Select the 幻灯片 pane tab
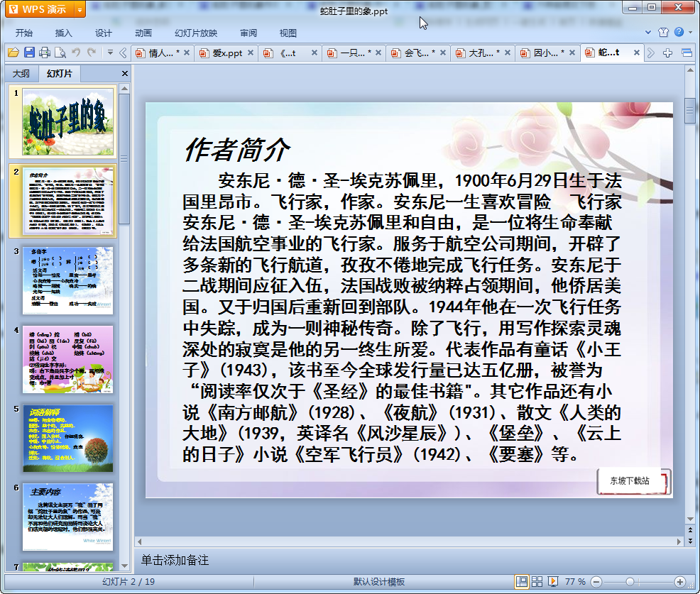 coord(59,74)
